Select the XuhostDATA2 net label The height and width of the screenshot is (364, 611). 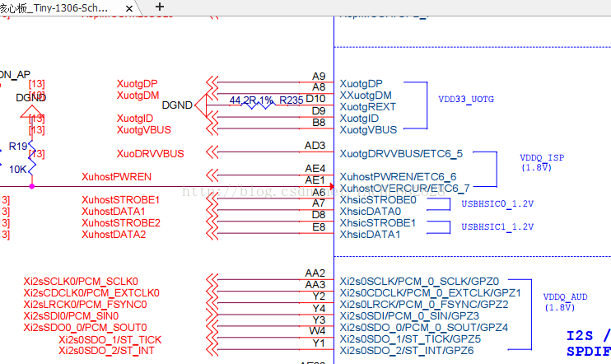click(114, 235)
